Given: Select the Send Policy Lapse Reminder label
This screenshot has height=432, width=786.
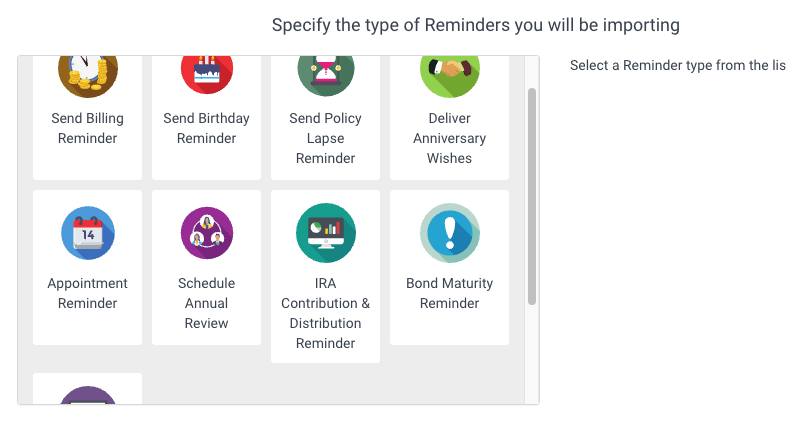Looking at the screenshot, I should (x=325, y=138).
